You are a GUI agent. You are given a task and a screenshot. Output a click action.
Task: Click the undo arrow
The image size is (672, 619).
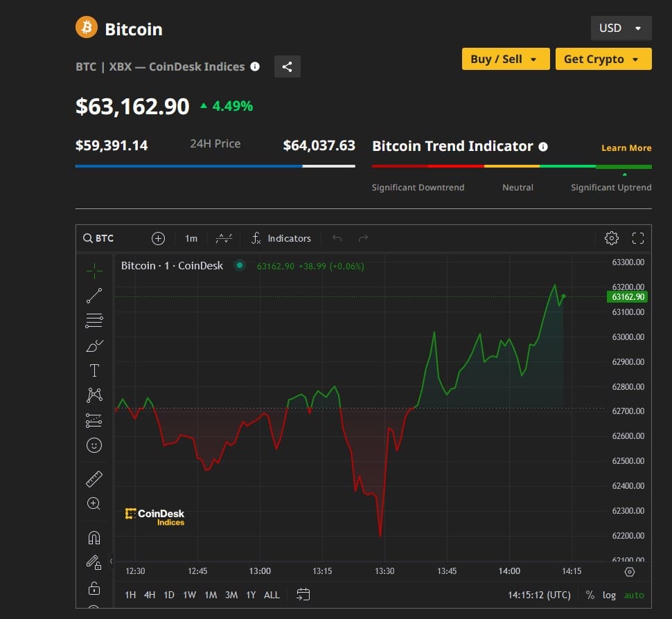pos(337,238)
